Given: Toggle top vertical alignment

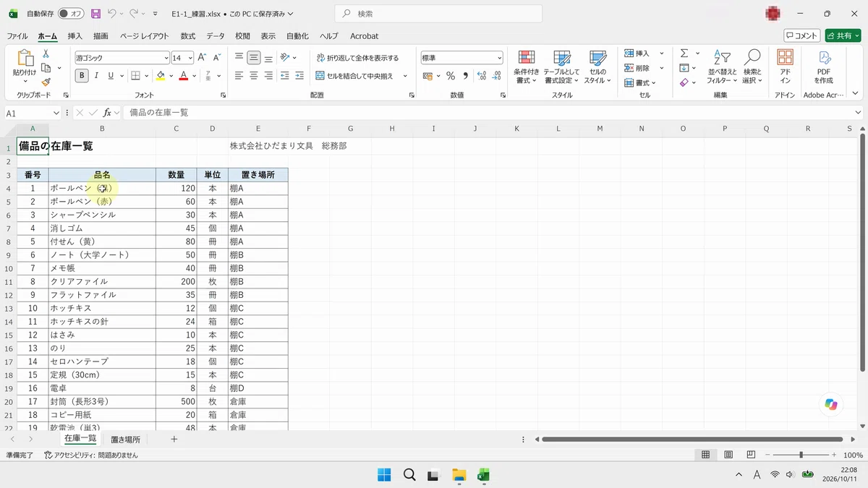Looking at the screenshot, I should tap(239, 57).
